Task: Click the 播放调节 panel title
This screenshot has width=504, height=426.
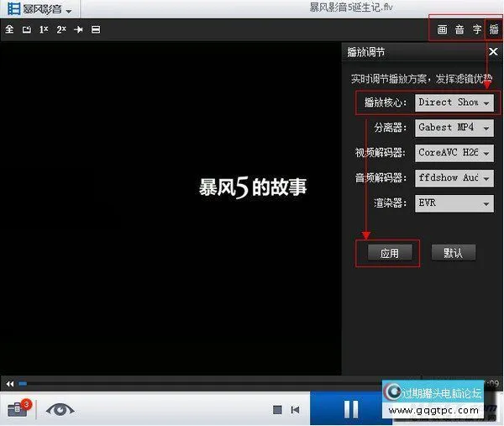Action: [365, 52]
